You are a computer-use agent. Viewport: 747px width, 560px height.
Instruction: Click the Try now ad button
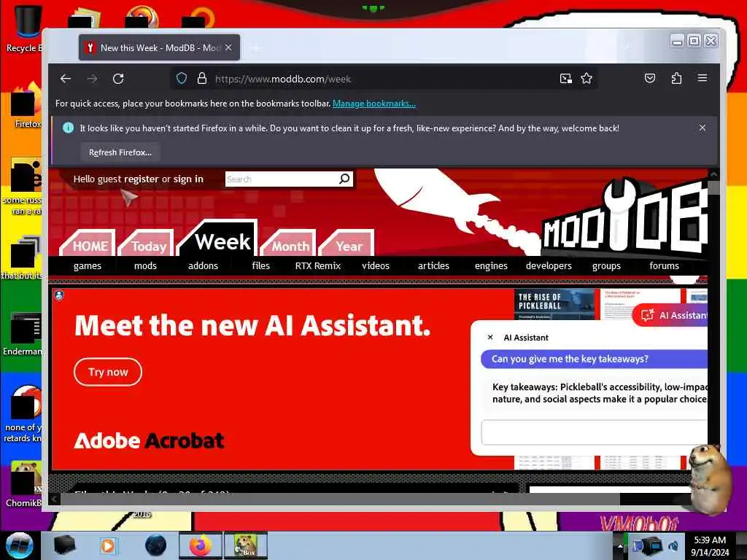pos(108,372)
